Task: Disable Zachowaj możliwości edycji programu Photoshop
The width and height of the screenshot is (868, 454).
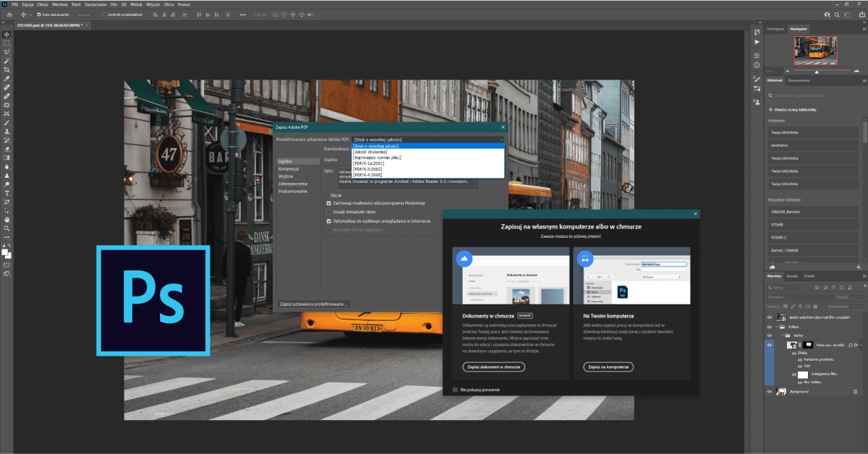Action: [329, 204]
